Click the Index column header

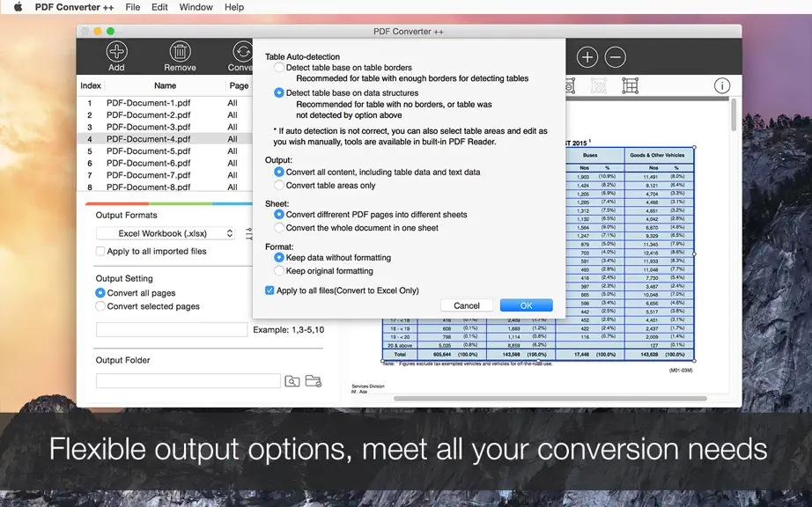tap(91, 85)
